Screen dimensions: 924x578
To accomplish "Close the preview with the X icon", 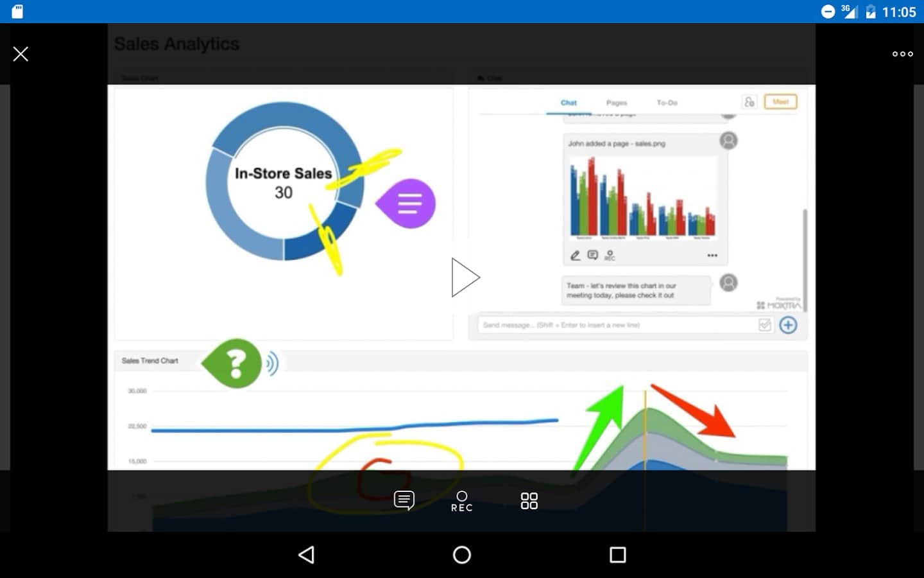I will tap(21, 54).
